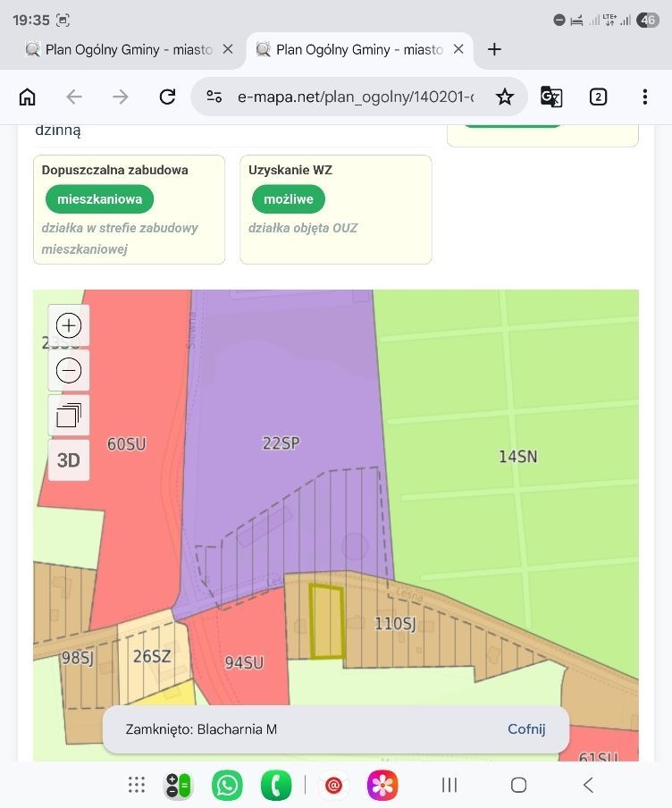Open the page translate icon

[550, 97]
